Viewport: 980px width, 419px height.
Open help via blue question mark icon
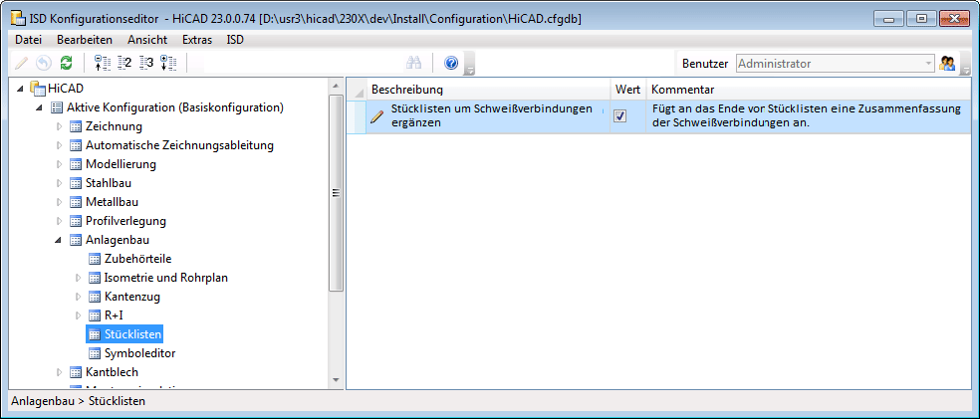click(x=451, y=63)
